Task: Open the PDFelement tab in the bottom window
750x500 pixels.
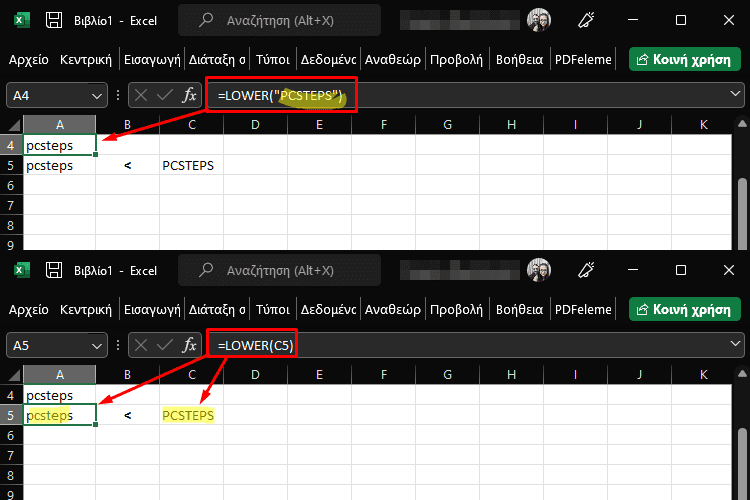Action: (x=583, y=310)
